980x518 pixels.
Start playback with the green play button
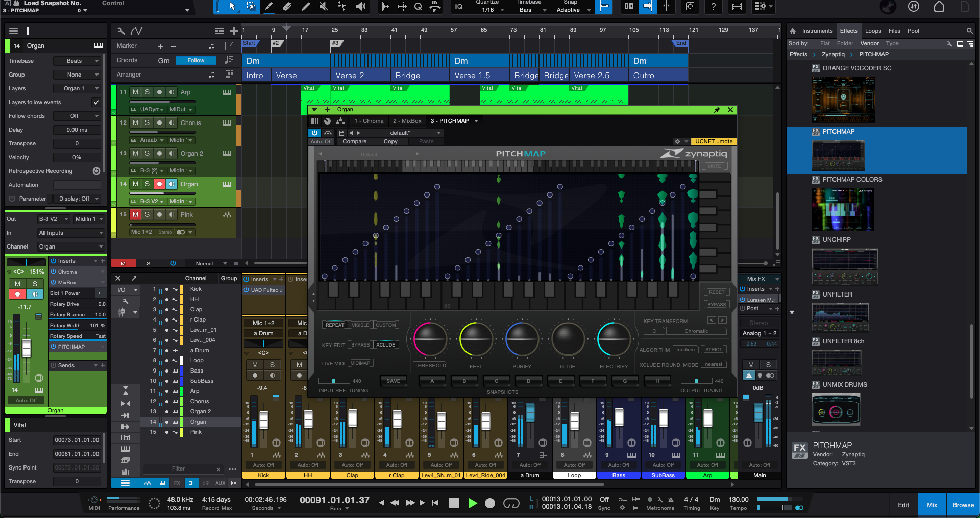[473, 503]
